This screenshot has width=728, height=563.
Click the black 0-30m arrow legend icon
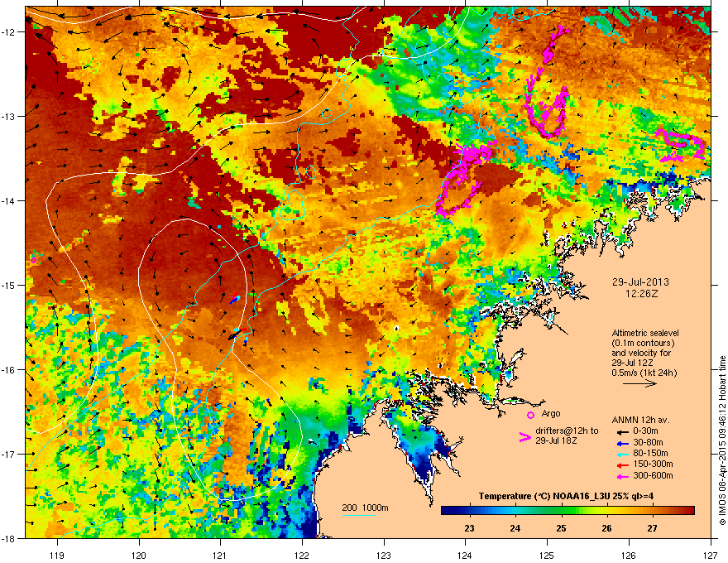click(x=624, y=431)
